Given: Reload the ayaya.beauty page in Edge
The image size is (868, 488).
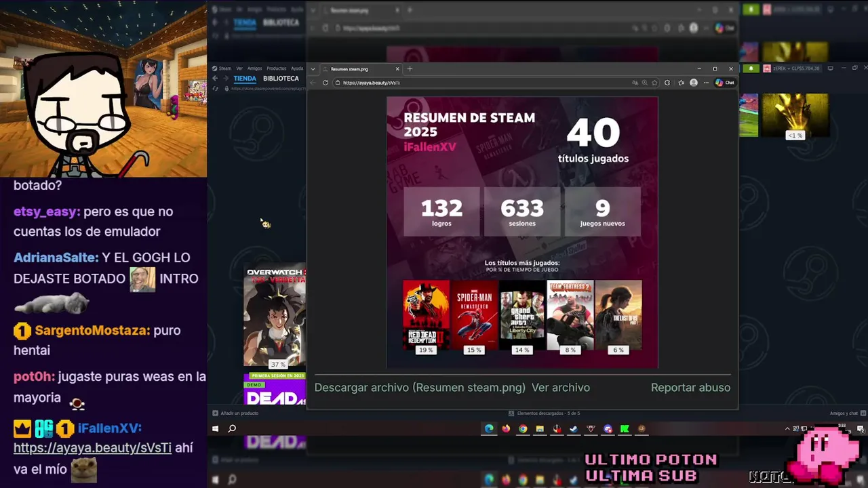Looking at the screenshot, I should 325,83.
